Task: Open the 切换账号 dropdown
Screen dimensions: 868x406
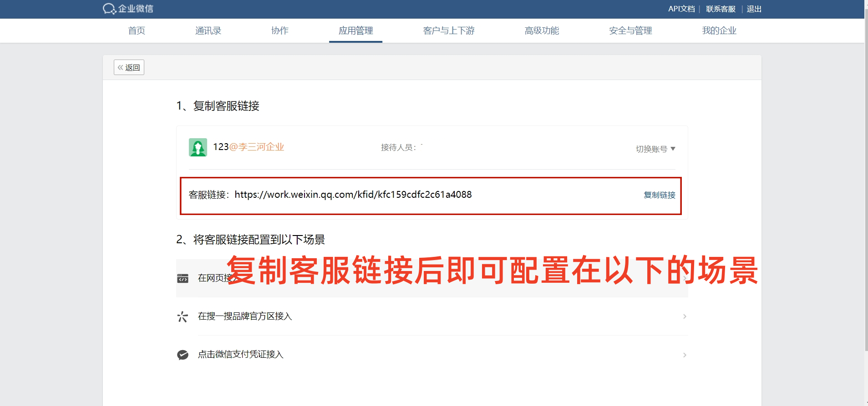Action: coord(655,149)
